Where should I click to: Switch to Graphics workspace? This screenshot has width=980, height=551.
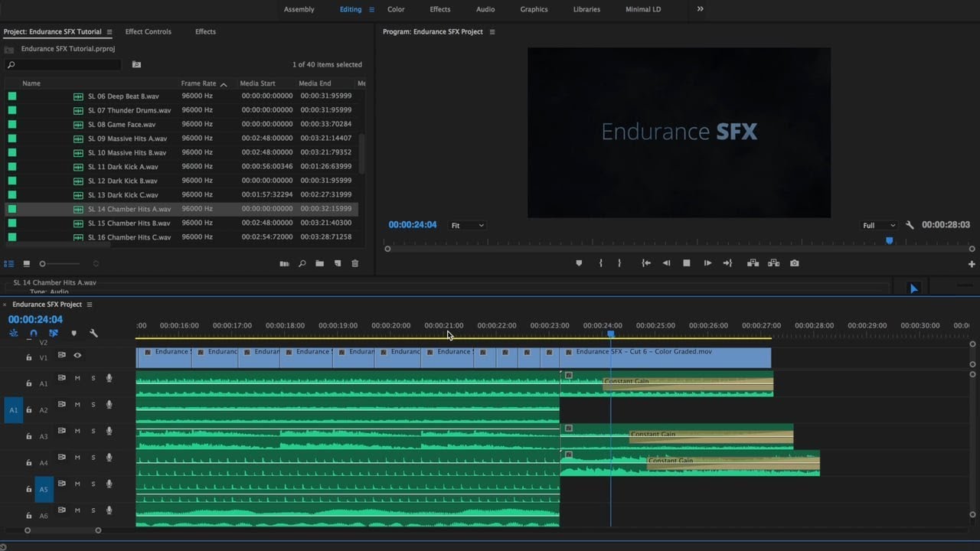click(534, 9)
